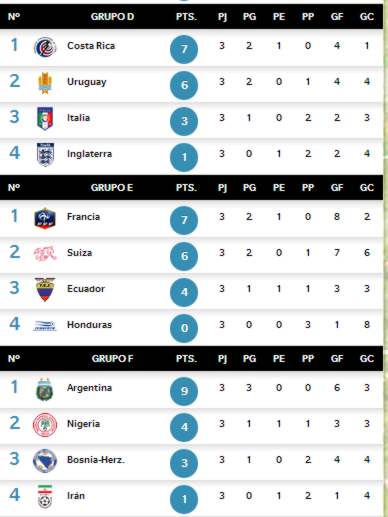Image resolution: width=388 pixels, height=517 pixels.
Task: Click the Uruguay team name
Action: [87, 82]
